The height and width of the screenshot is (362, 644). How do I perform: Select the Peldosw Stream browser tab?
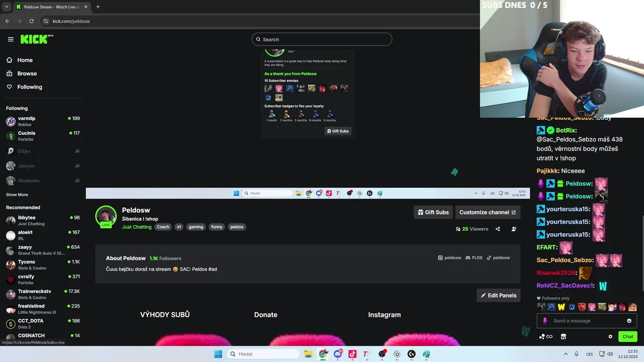(52, 7)
